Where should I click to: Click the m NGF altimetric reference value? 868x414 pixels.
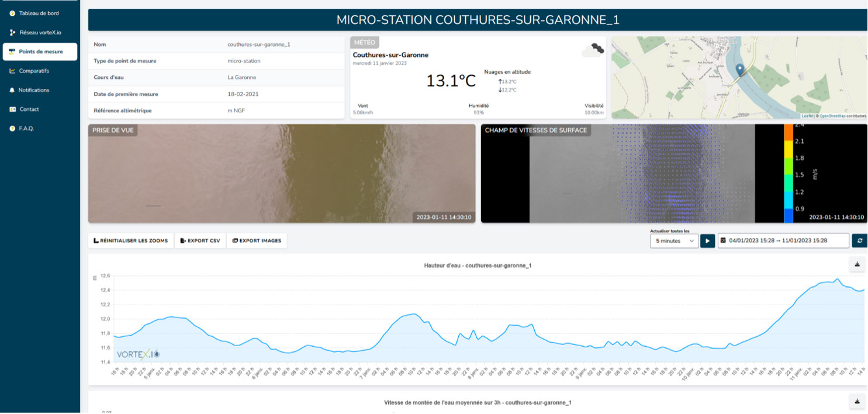coord(237,111)
